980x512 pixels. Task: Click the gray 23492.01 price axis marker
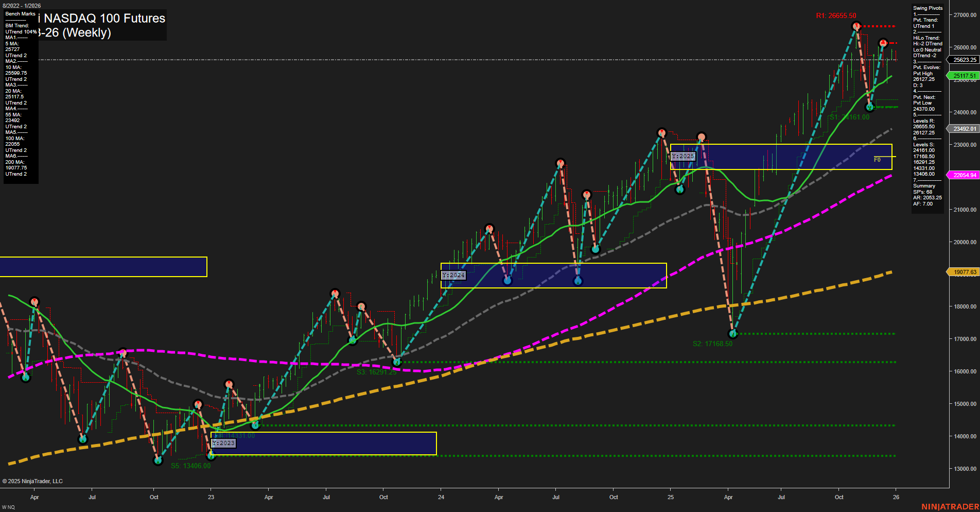[x=964, y=129]
